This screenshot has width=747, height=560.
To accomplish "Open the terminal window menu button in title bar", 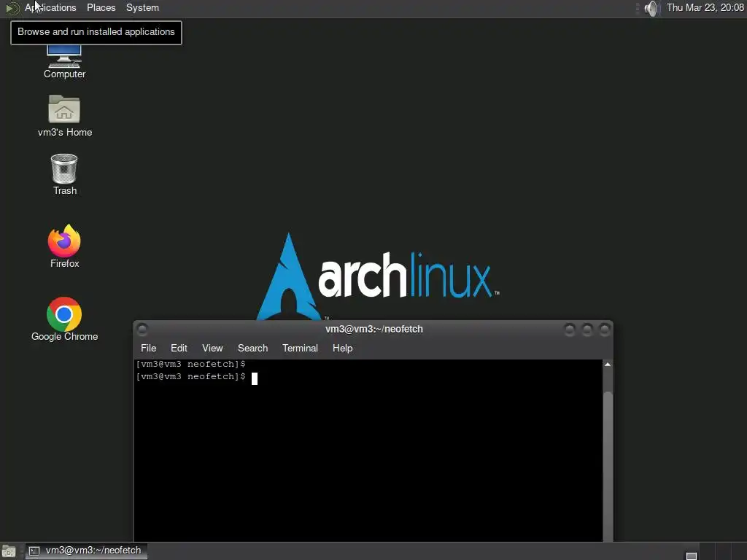I will (142, 329).
